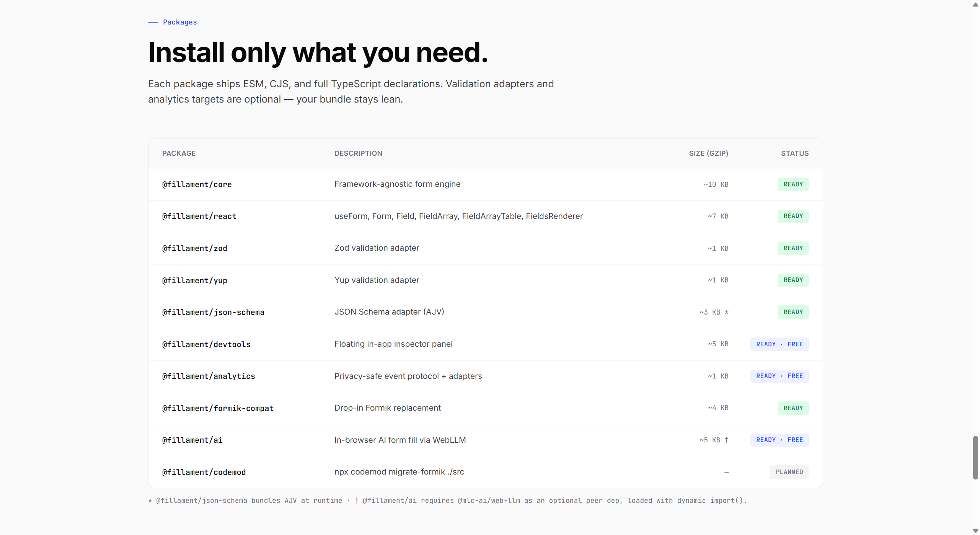Click READY · FREE badge for analytics
The width and height of the screenshot is (980, 535).
779,376
